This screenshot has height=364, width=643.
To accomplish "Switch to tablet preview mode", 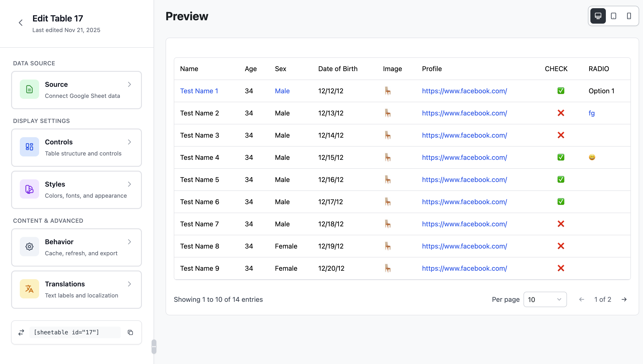I will [x=614, y=16].
